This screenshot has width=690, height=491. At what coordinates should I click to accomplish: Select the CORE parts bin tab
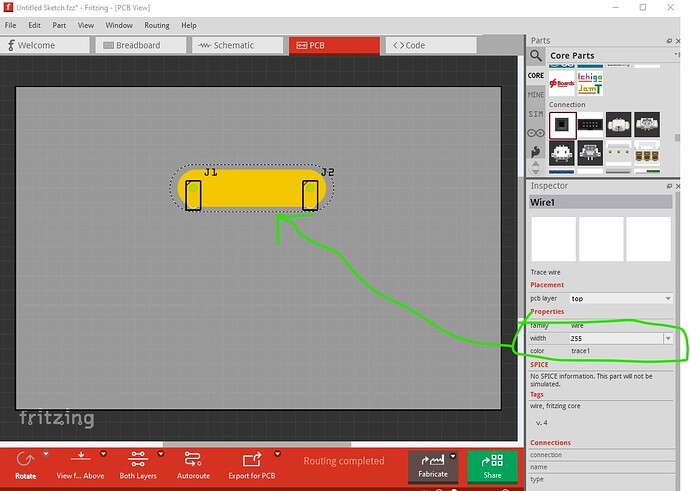pos(536,75)
